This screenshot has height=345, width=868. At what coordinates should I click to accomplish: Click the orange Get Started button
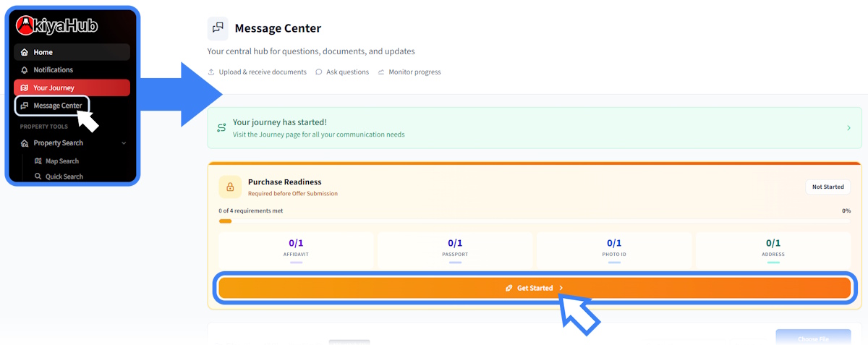[535, 288]
